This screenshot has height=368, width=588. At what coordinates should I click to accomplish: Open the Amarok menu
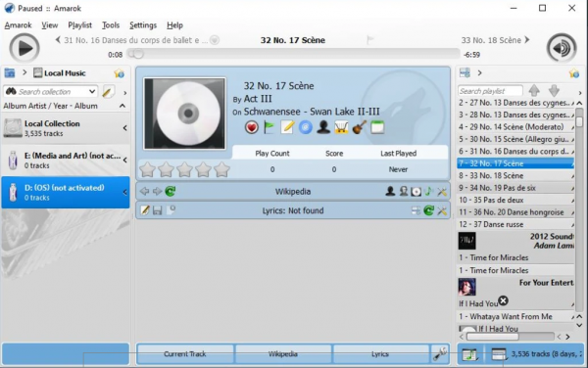18,25
